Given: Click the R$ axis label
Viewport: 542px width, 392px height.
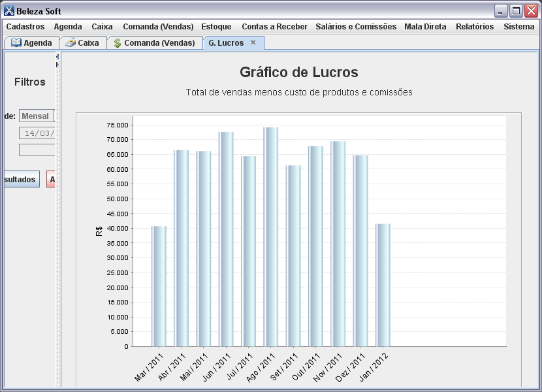Looking at the screenshot, I should [99, 231].
